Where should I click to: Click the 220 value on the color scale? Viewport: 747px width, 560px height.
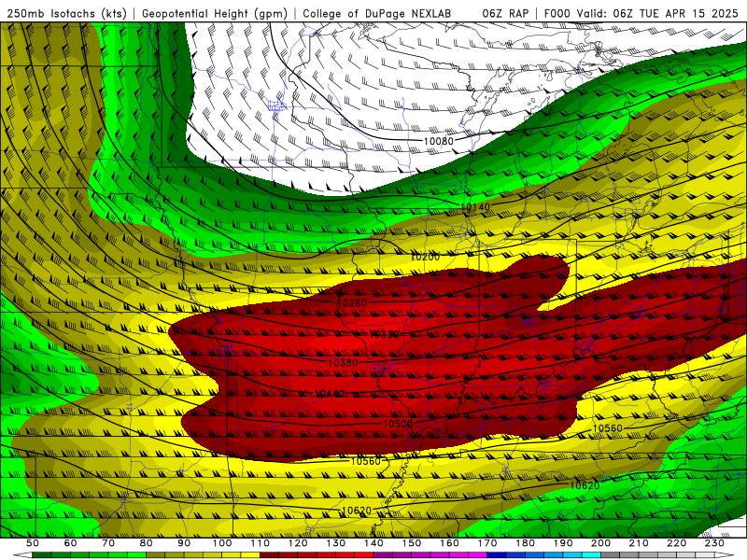point(677,543)
